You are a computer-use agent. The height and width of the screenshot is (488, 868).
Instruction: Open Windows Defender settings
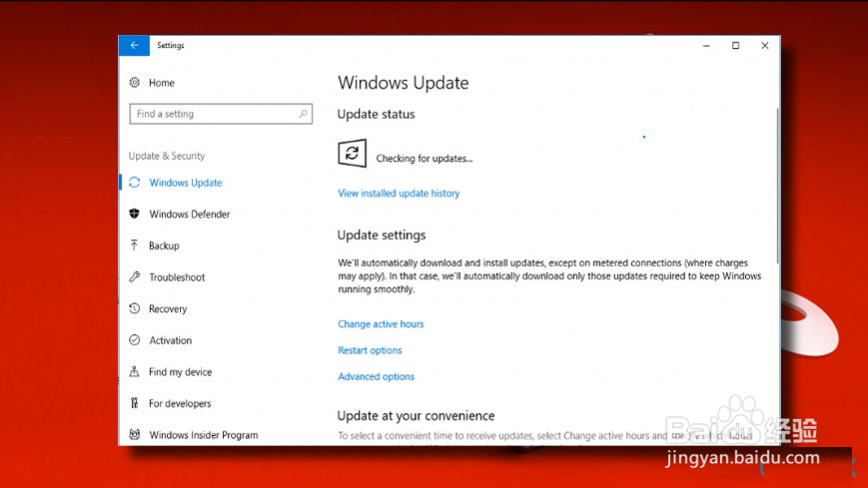(x=190, y=215)
